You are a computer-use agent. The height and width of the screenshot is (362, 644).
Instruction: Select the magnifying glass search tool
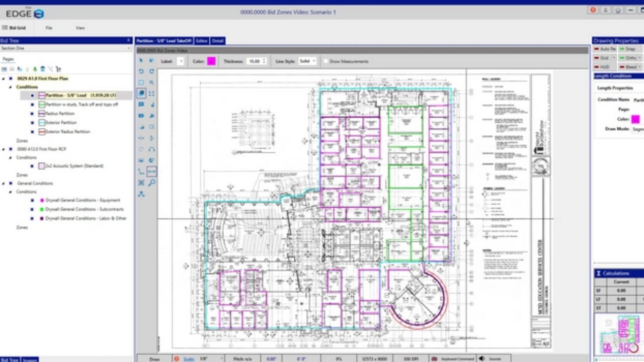151,183
